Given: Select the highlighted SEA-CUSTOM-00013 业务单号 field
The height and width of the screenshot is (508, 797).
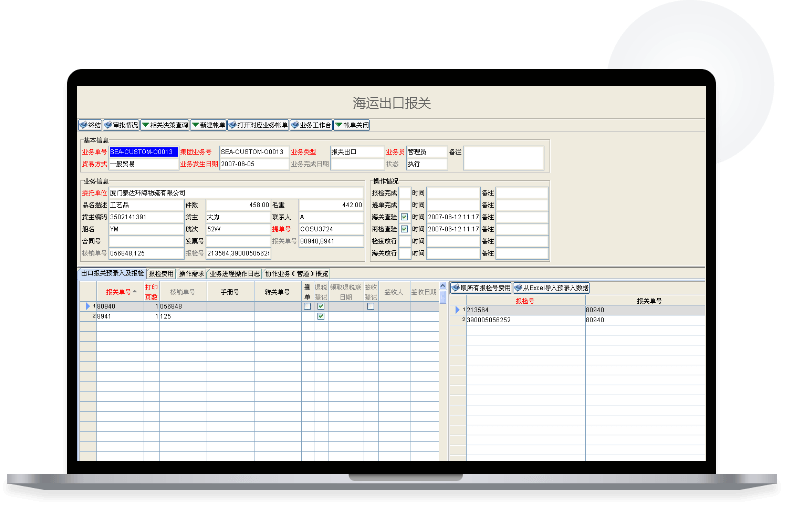Looking at the screenshot, I should pyautogui.click(x=144, y=152).
